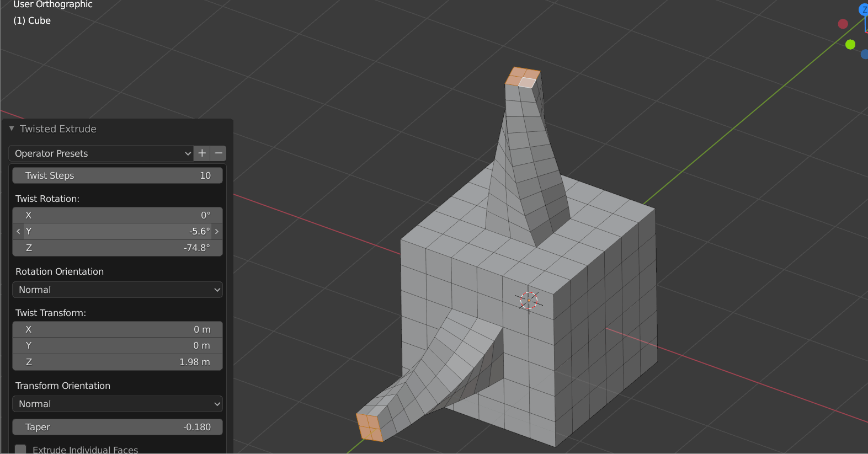This screenshot has height=454, width=868.
Task: Click the blue Z axis gizmo
Action: (864, 9)
